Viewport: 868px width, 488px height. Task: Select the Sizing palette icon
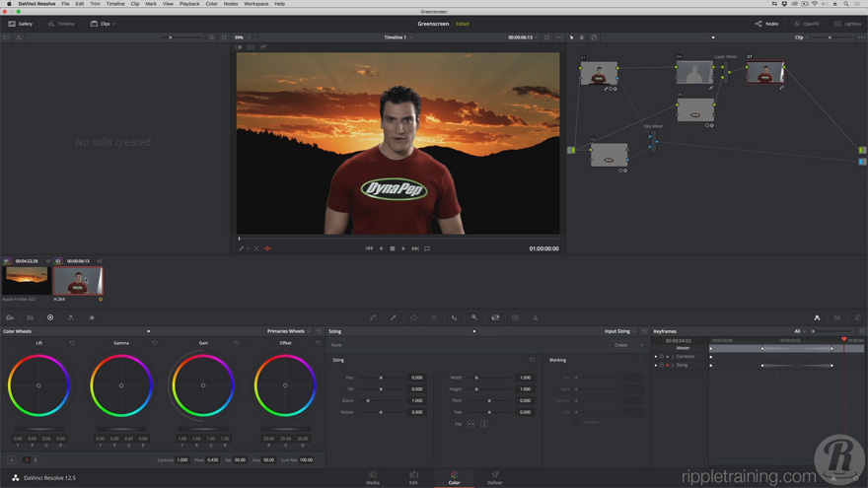[495, 317]
